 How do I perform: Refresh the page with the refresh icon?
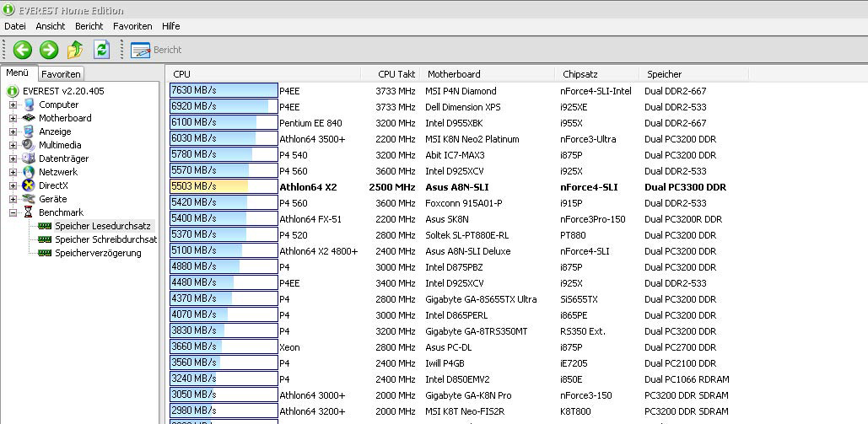point(102,50)
